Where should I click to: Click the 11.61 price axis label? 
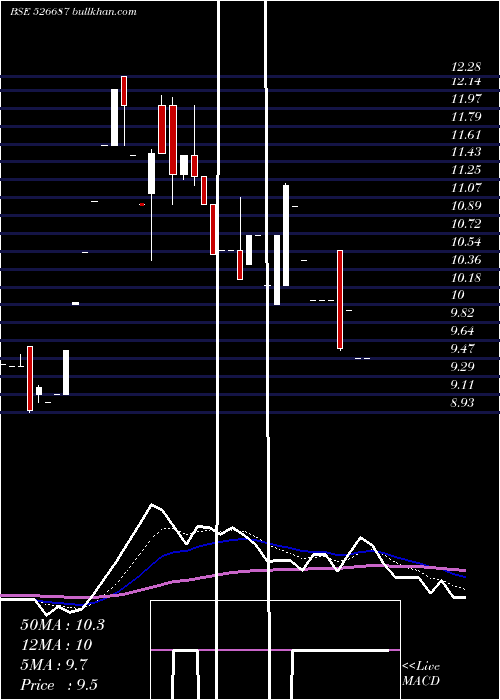(x=466, y=135)
